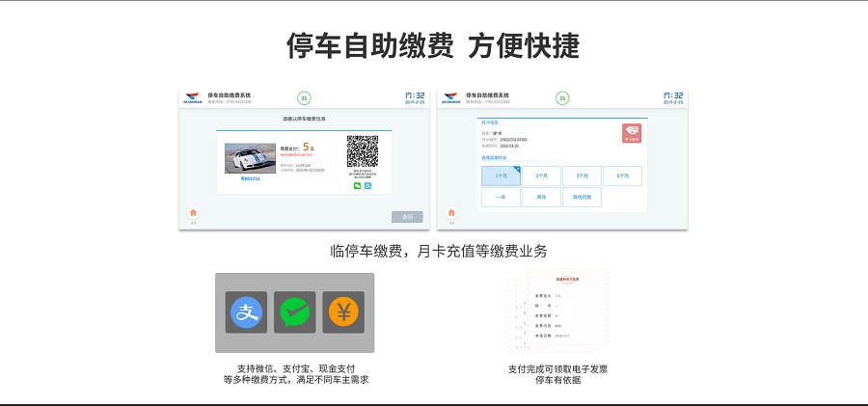Image resolution: width=868 pixels, height=406 pixels.
Task: Select the 6个月 duration option
Action: pyautogui.click(x=623, y=176)
